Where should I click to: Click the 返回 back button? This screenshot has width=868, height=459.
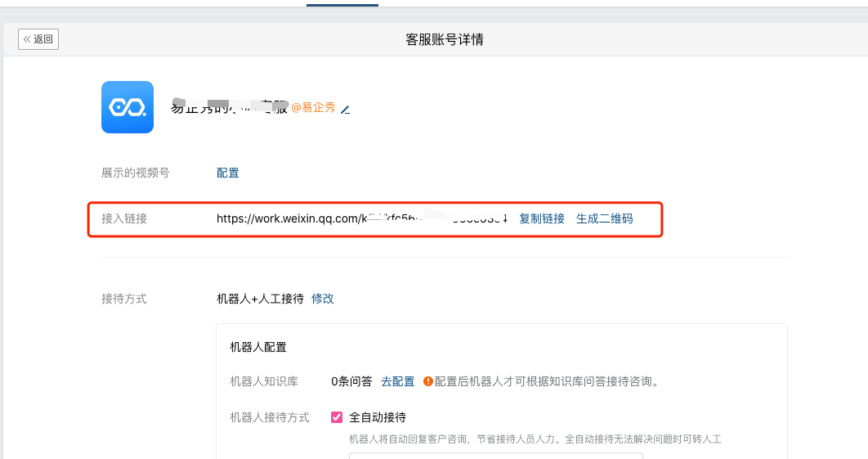[38, 39]
